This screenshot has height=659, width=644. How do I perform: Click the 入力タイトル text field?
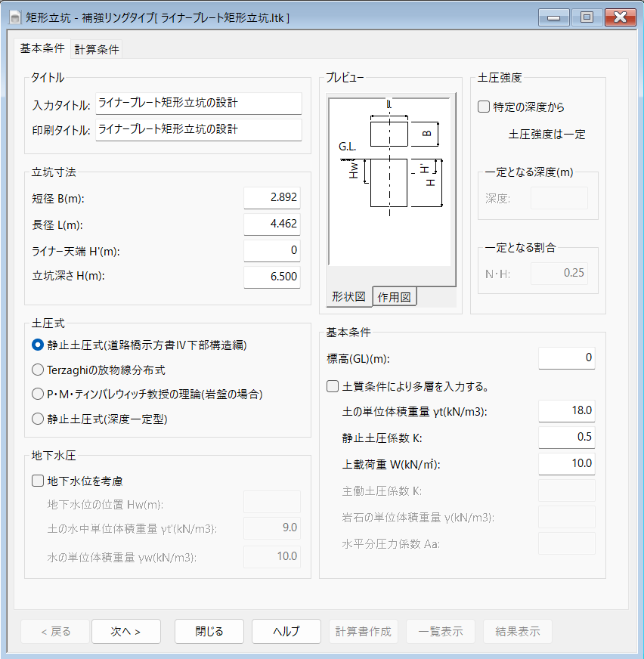(198, 104)
